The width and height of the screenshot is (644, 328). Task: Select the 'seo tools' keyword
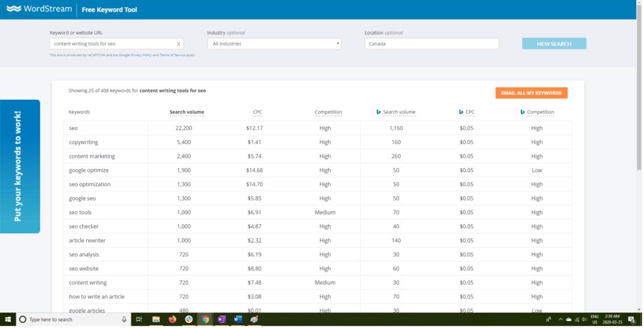click(x=80, y=212)
